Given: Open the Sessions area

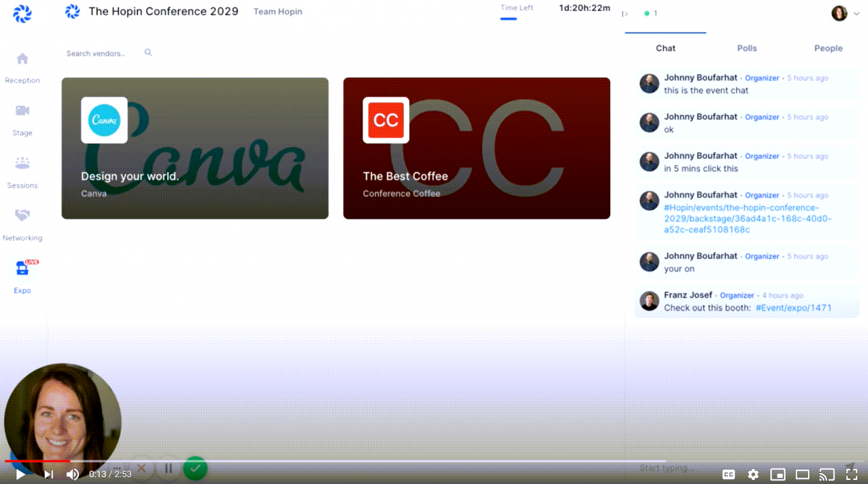Looking at the screenshot, I should (22, 171).
